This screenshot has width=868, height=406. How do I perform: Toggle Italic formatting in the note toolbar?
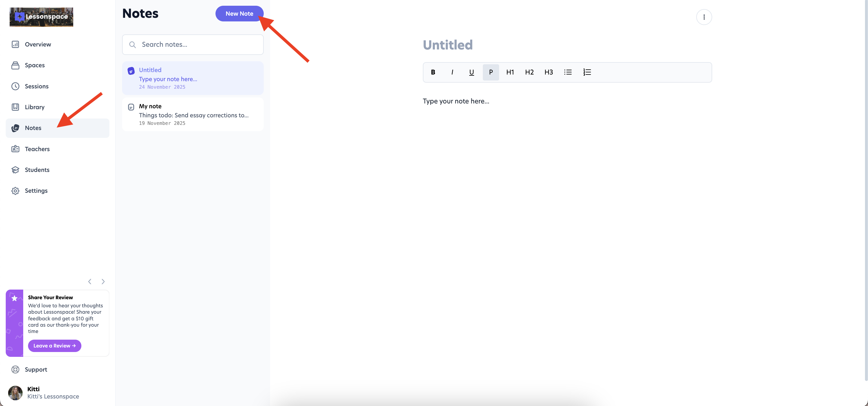[452, 72]
